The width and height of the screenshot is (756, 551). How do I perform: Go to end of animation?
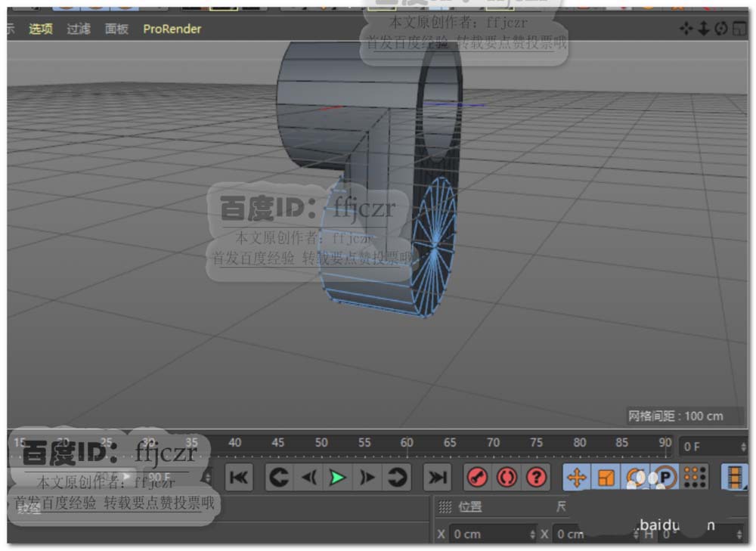point(437,477)
